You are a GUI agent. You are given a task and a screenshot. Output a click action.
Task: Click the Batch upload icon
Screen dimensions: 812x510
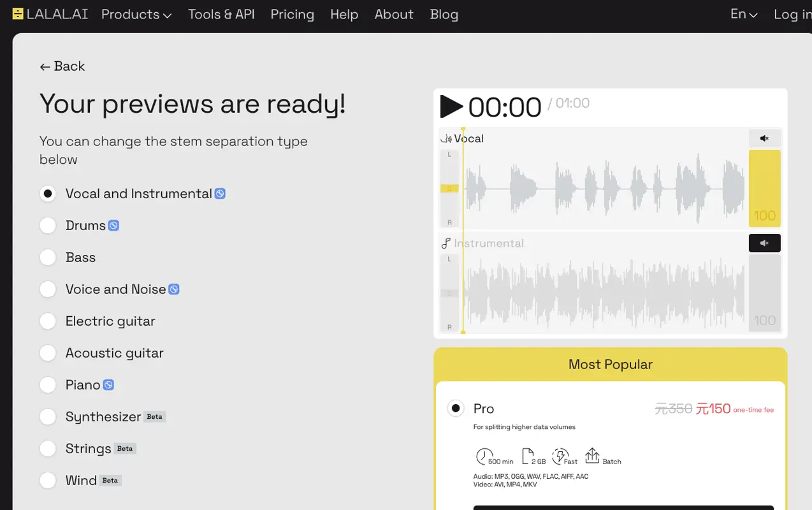pos(592,455)
